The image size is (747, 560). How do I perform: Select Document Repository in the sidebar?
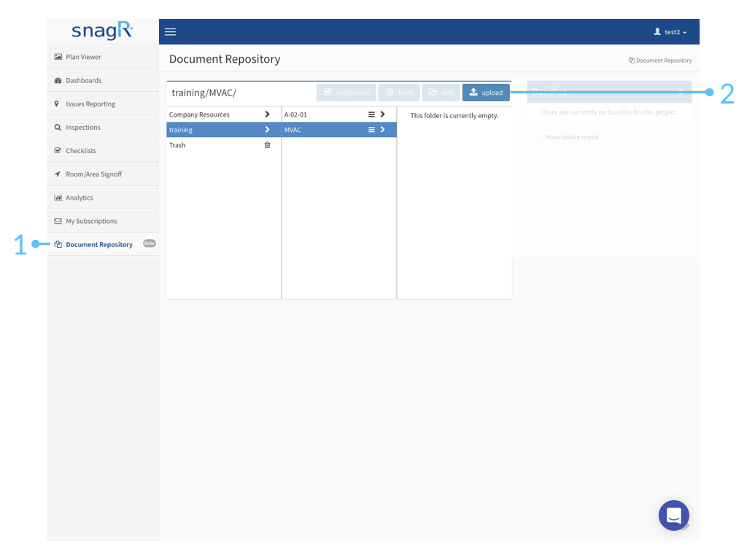[x=102, y=244]
